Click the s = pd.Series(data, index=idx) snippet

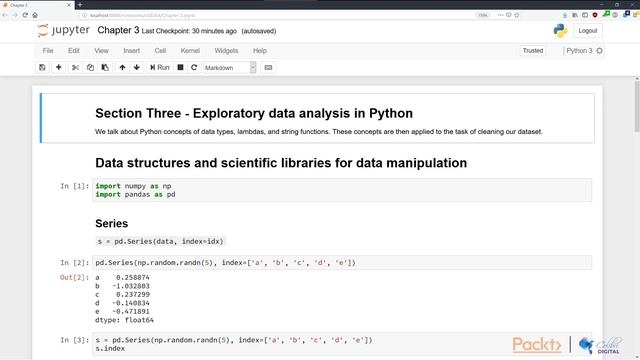(x=161, y=241)
